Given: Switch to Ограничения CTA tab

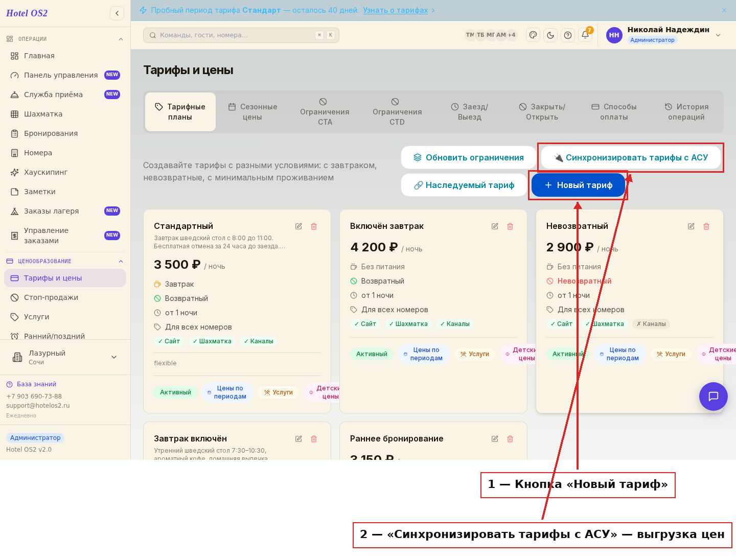Looking at the screenshot, I should [x=325, y=112].
